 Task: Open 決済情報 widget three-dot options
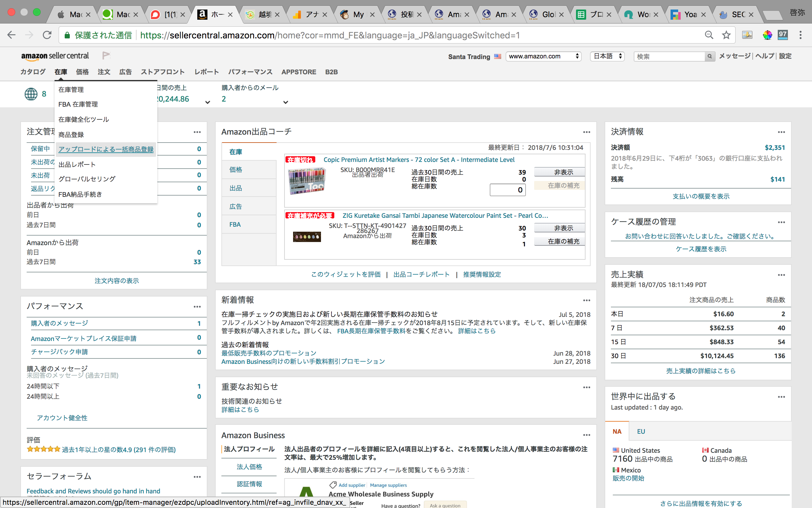782,132
